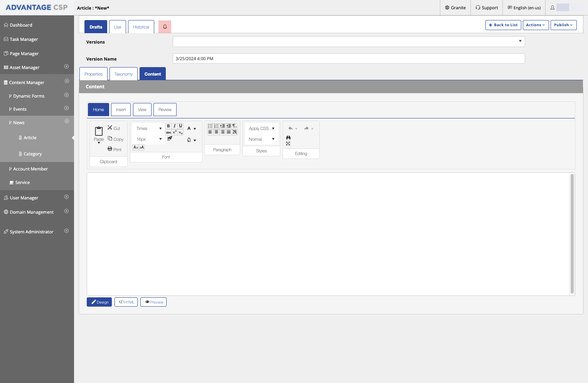Print the article content

click(115, 149)
